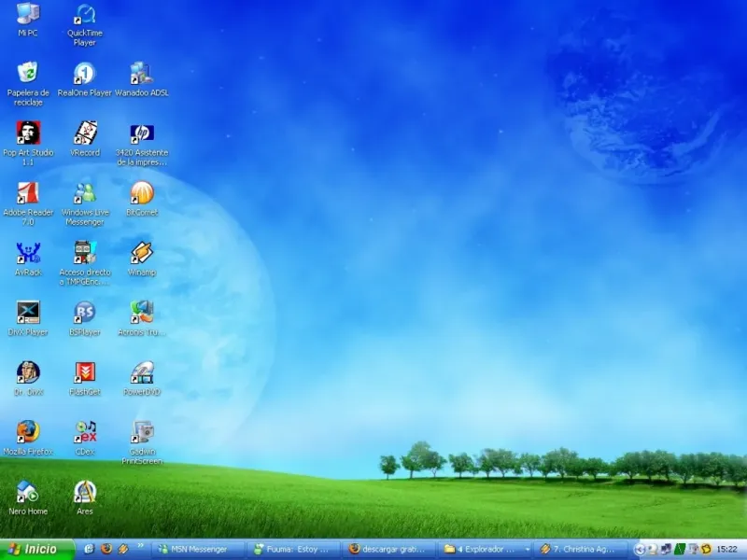Switch to the Fuuma conversation taskbar button
The width and height of the screenshot is (747, 560).
(x=294, y=549)
